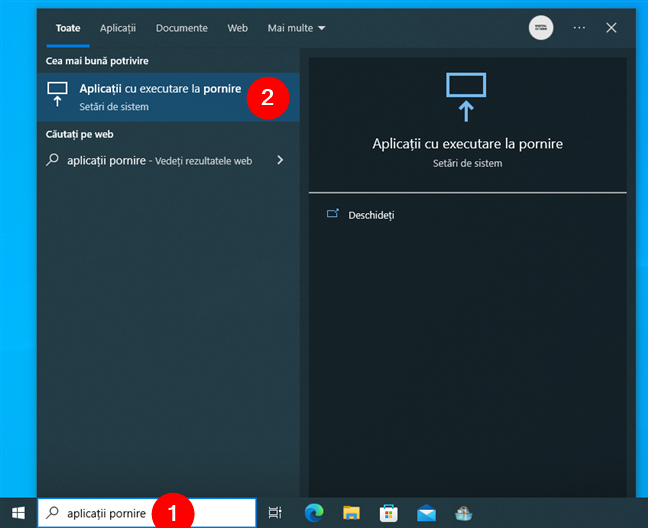Open Microsoft Store from the taskbar

(388, 513)
